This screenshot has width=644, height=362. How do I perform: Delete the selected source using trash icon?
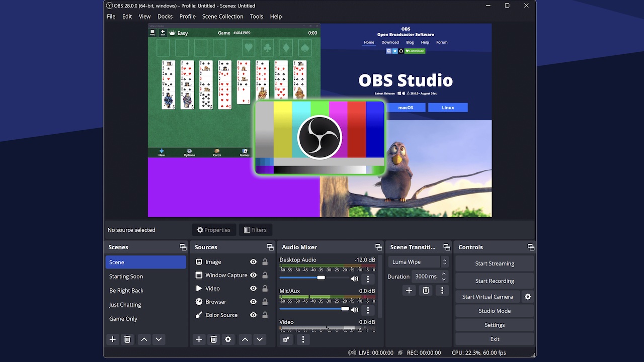[213, 339]
